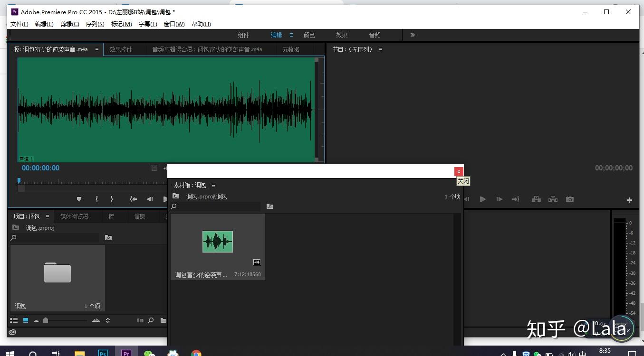
Task: Step forward one frame in program monitor
Action: pos(499,199)
